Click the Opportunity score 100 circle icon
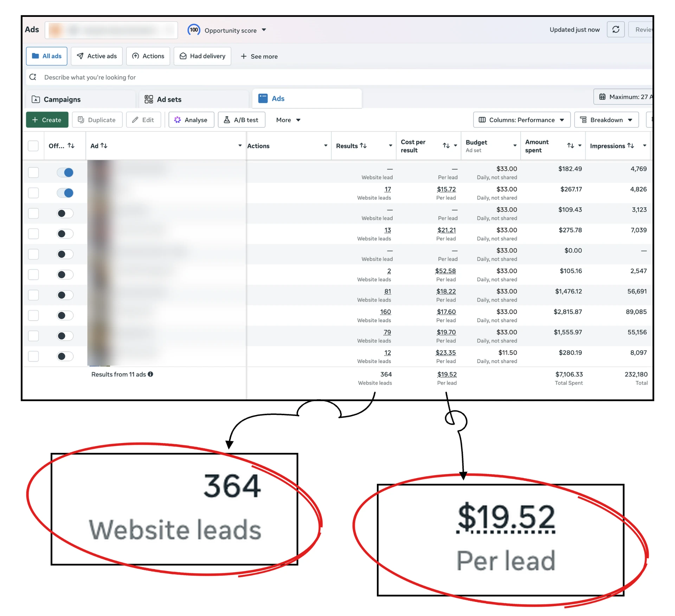The height and width of the screenshot is (616, 675). 194,30
